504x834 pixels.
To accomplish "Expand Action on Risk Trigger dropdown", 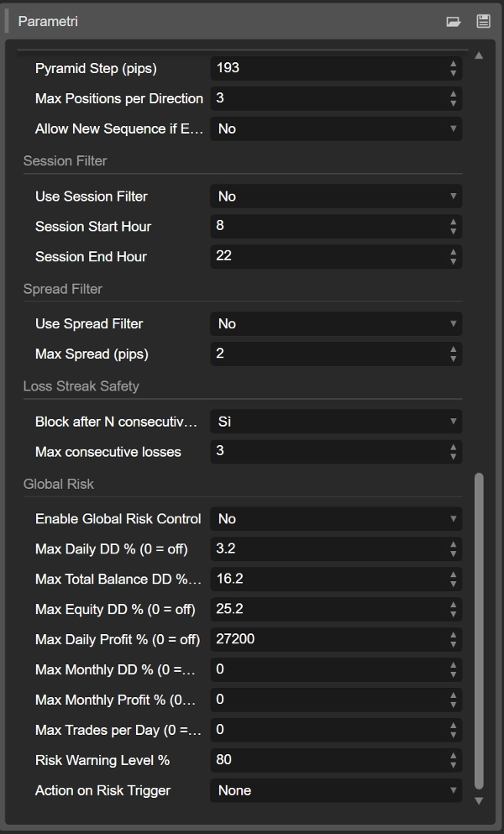I will [335, 790].
